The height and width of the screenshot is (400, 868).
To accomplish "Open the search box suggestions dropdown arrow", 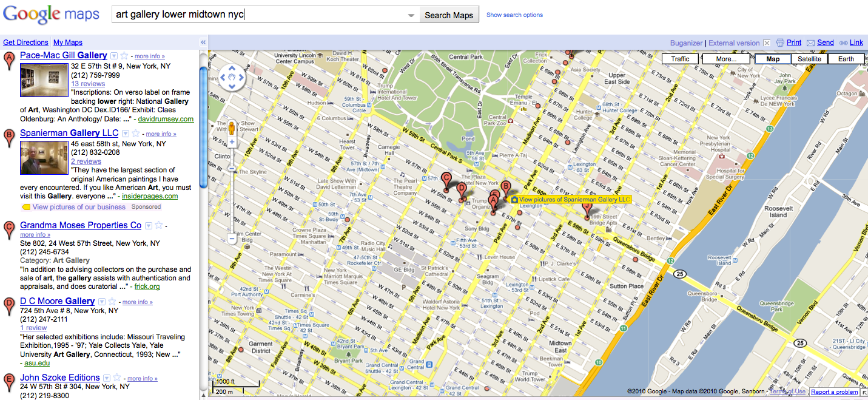I will 411,15.
